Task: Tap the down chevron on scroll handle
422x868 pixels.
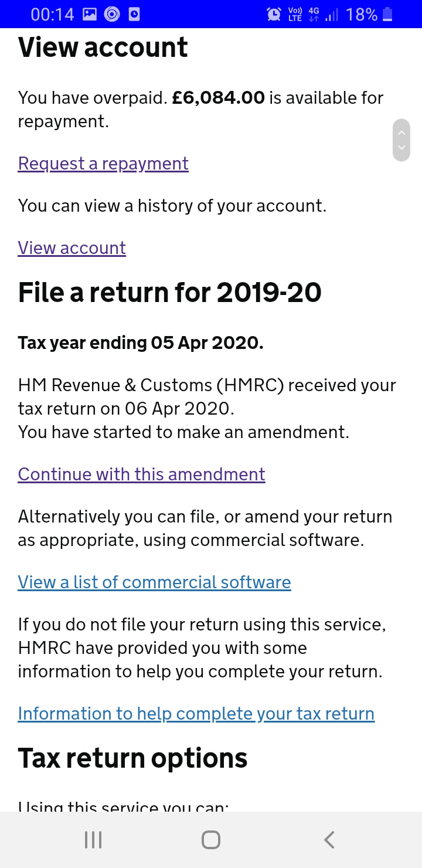Action: click(401, 148)
